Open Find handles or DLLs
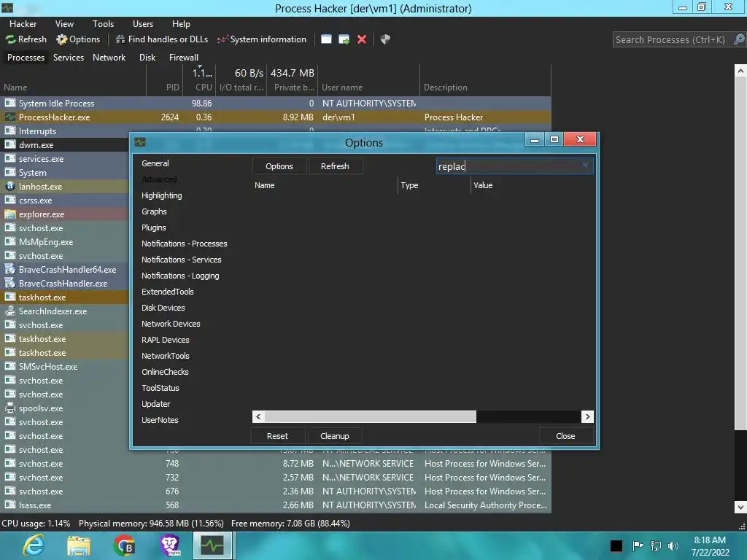Screen dimensions: 747x560 pos(162,39)
